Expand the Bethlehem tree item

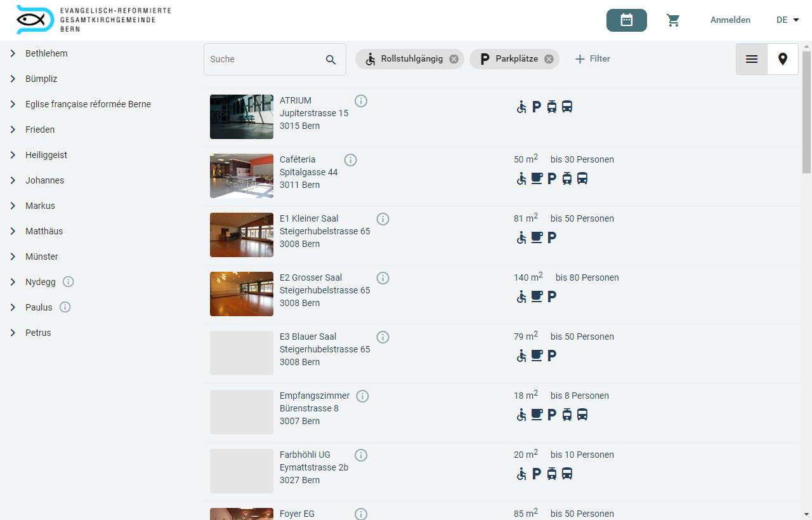pos(13,53)
